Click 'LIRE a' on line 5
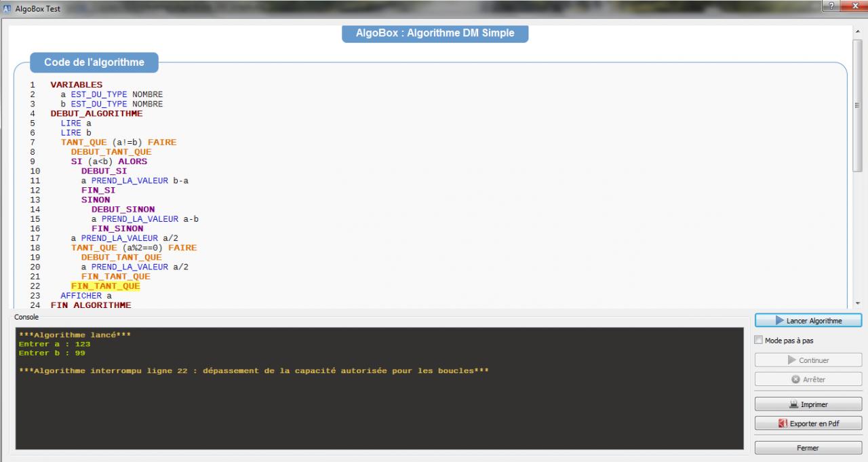This screenshot has height=462, width=868. (x=76, y=123)
